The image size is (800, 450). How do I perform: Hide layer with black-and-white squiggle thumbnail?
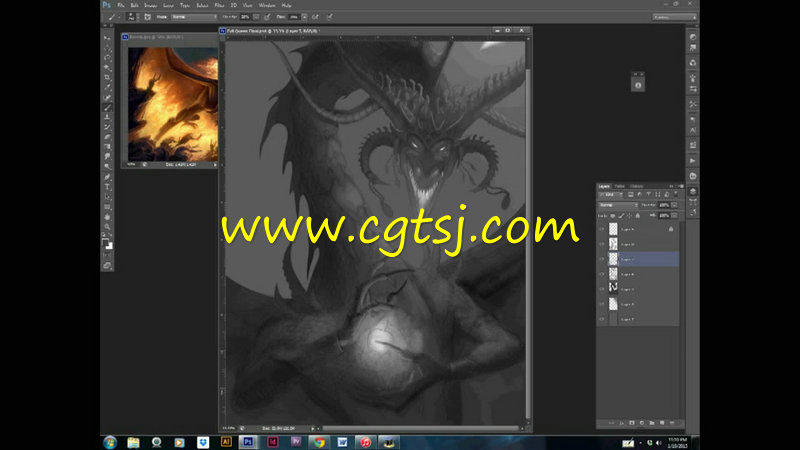602,289
